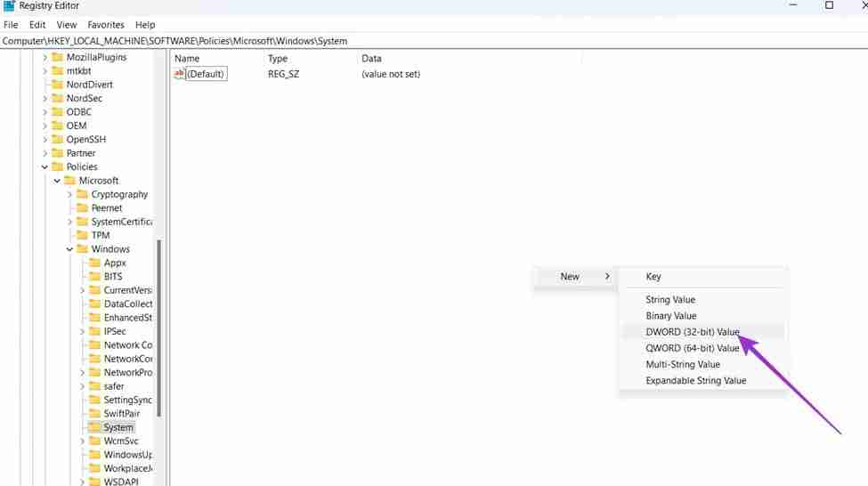868x486 pixels.
Task: Select the EnhancedSt key in tree
Action: click(128, 318)
